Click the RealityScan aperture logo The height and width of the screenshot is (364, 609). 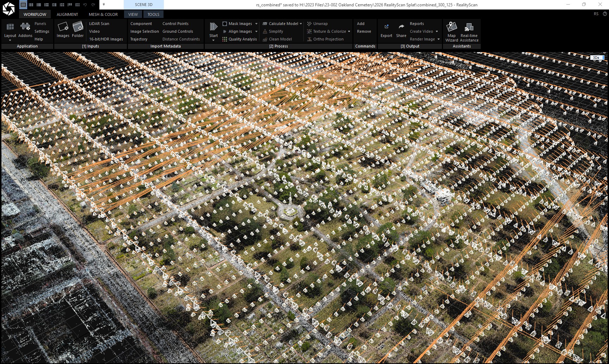[x=8, y=9]
